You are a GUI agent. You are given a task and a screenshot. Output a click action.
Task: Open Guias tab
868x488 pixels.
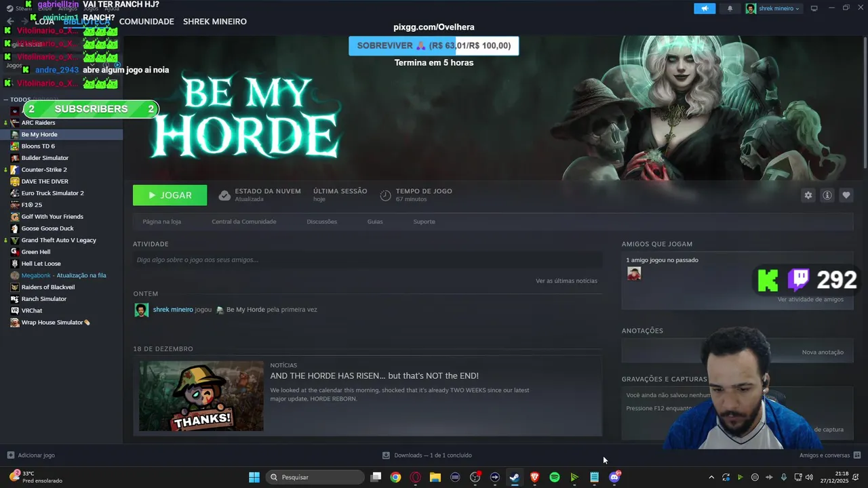(375, 222)
